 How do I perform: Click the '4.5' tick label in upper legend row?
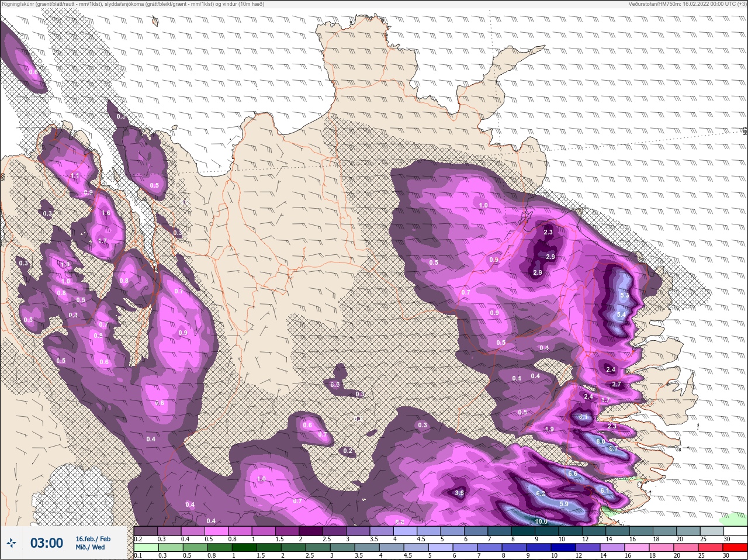(x=420, y=539)
